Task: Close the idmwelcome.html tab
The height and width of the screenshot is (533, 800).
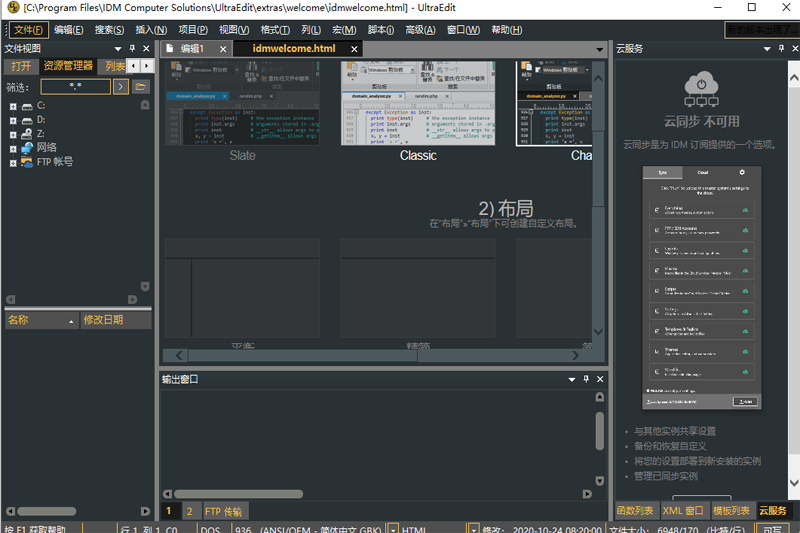Action: tap(353, 48)
